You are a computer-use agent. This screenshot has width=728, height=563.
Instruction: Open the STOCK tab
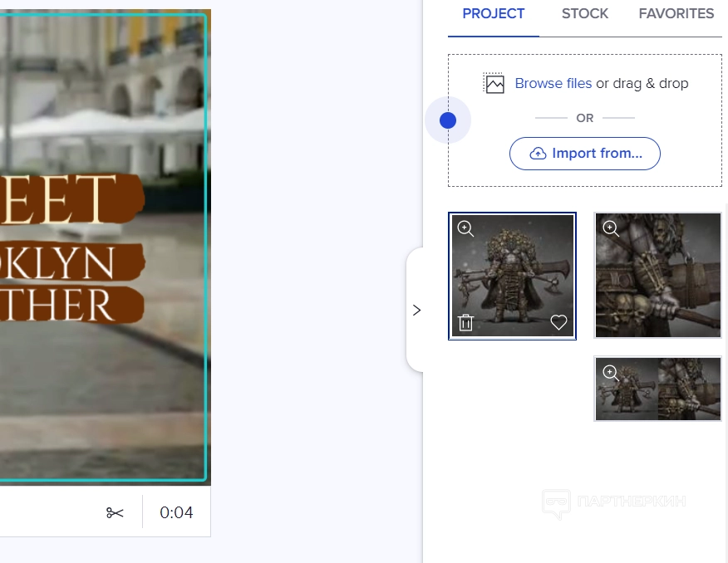[x=585, y=14]
